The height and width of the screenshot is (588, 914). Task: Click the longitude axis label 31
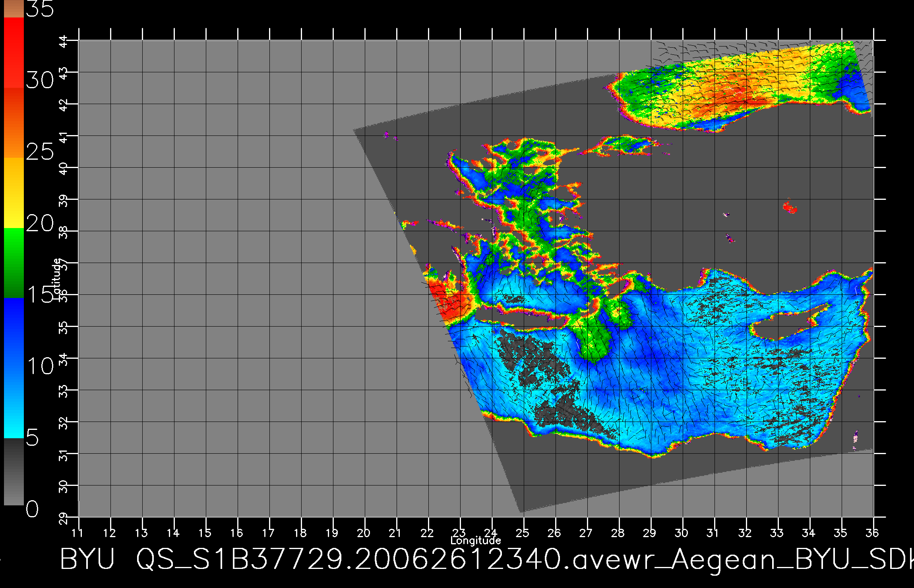coord(713,533)
